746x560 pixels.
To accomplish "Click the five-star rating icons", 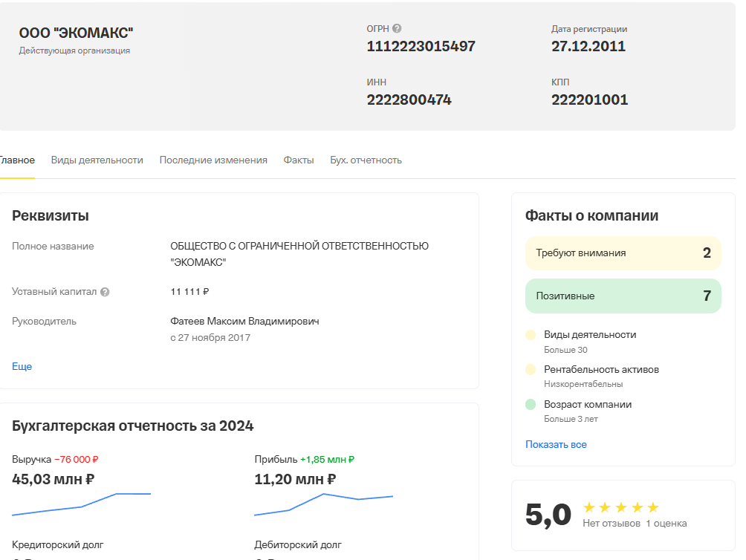I will (x=621, y=507).
